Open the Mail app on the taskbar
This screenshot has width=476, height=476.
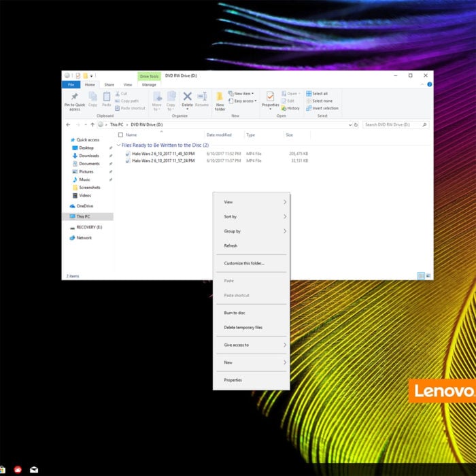[x=34, y=470]
